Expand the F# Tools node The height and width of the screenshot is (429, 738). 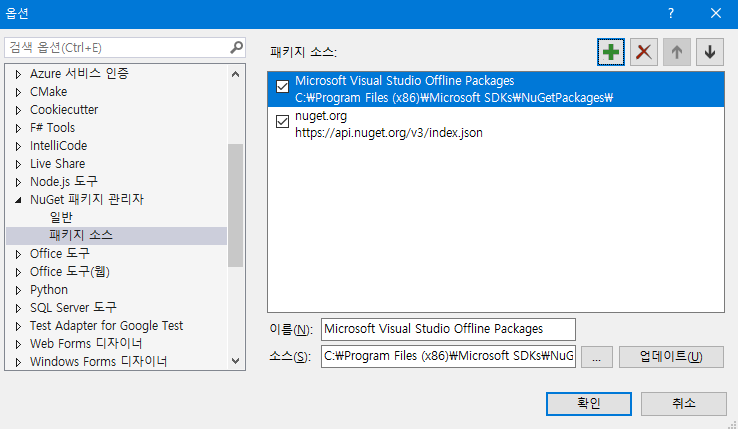(18, 128)
